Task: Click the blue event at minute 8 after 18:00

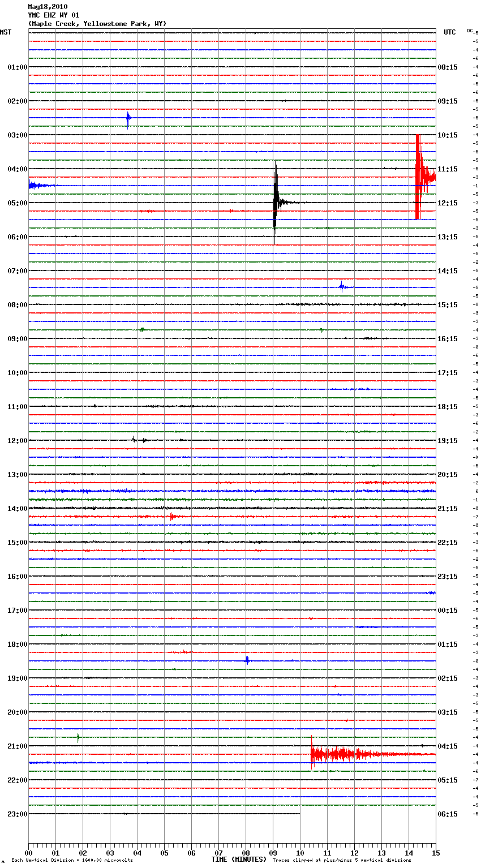Action: coord(247,660)
